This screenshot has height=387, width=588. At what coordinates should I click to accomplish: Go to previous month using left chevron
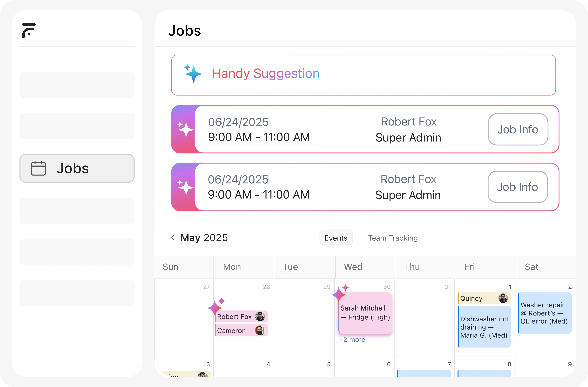[173, 238]
